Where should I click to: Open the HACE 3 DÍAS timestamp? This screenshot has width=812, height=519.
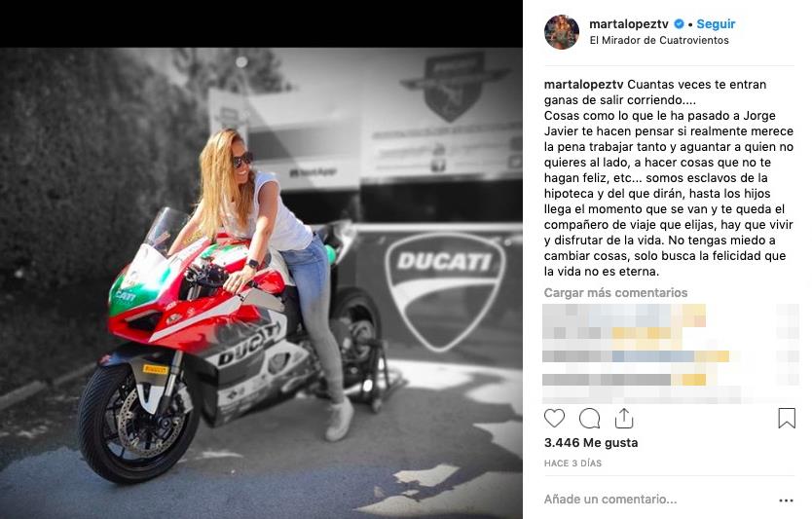coord(572,463)
